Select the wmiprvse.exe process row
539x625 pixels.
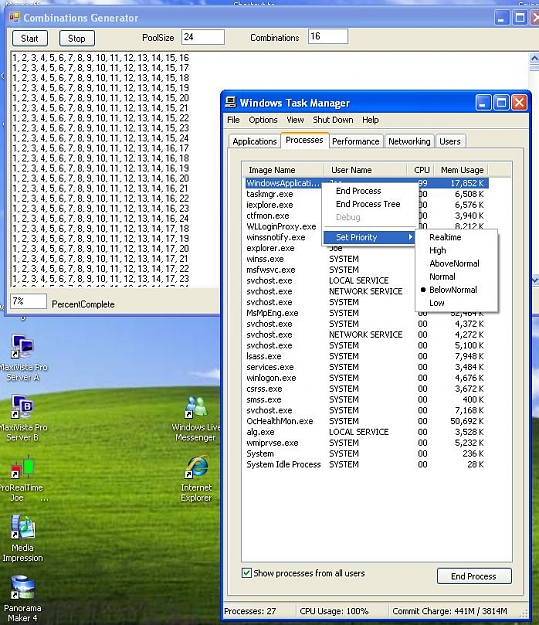pyautogui.click(x=365, y=443)
